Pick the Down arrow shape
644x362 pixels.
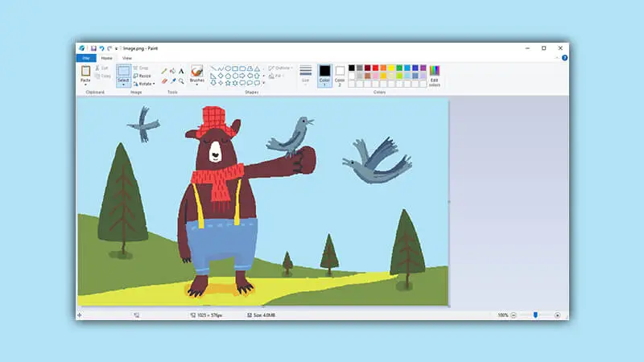tap(213, 83)
